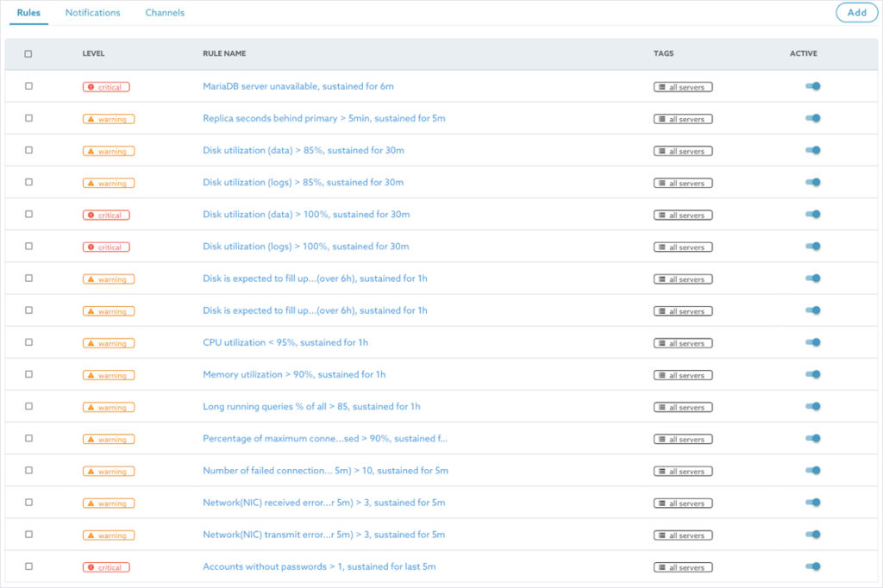Open 'Network(NIC) transmit error' rule link
The height and width of the screenshot is (588, 883).
(323, 535)
